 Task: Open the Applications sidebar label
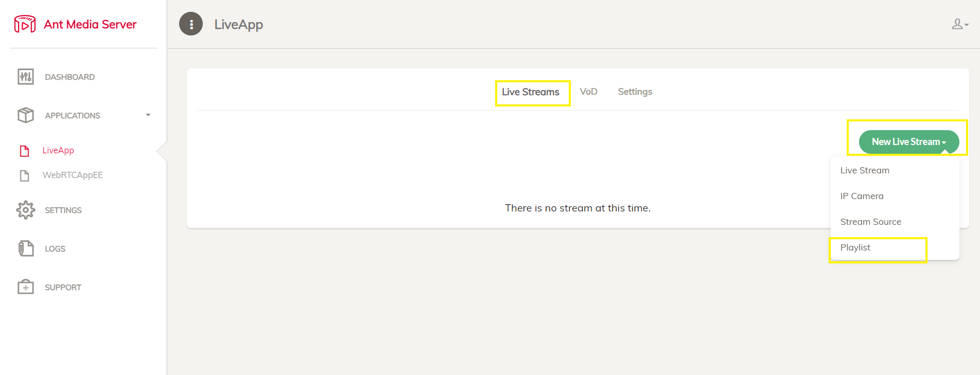[73, 116]
